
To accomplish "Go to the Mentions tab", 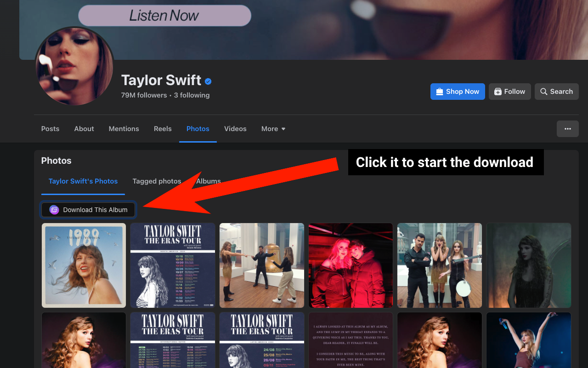I will click(124, 129).
